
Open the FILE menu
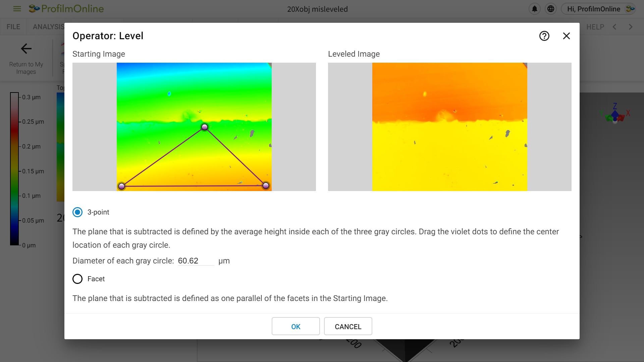click(x=13, y=26)
